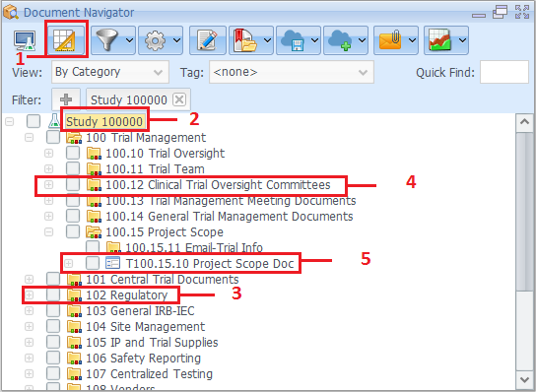536x392 pixels.
Task: Select 106 Safety Reporting row
Action: point(143,358)
